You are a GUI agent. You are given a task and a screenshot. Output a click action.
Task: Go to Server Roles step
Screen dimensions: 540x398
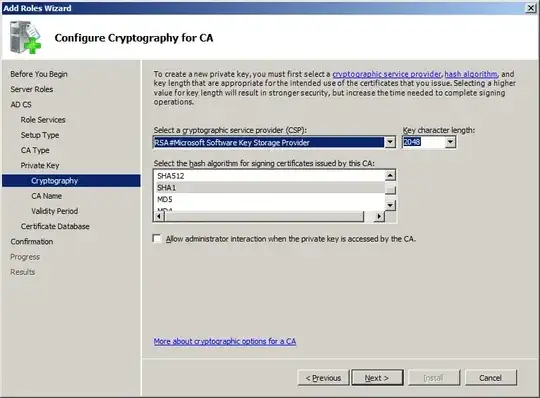tap(32, 89)
